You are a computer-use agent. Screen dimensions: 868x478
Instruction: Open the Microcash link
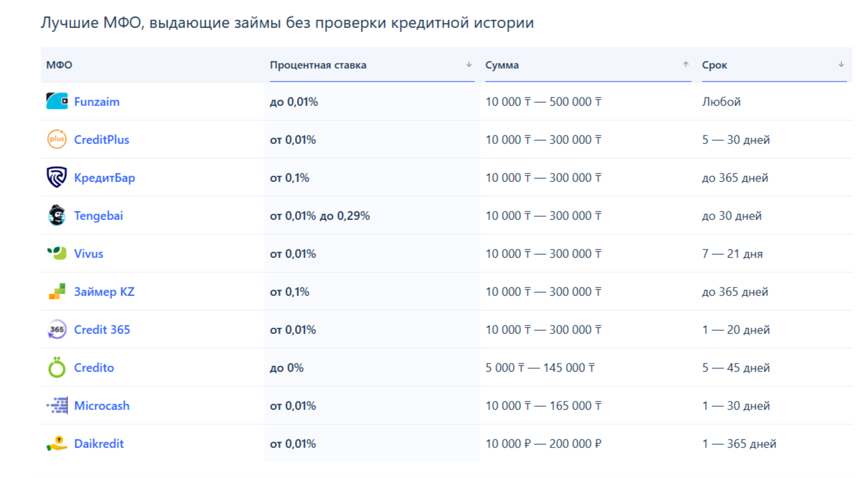click(102, 406)
